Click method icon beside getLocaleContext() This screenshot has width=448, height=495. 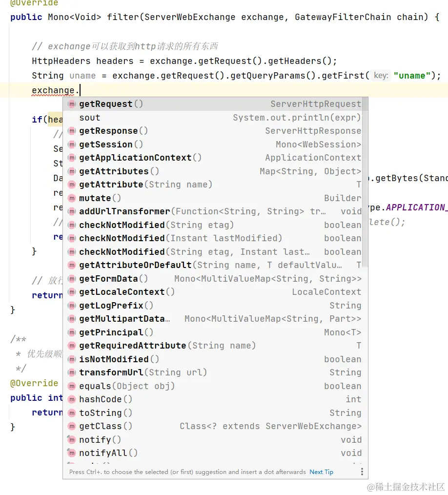click(72, 292)
